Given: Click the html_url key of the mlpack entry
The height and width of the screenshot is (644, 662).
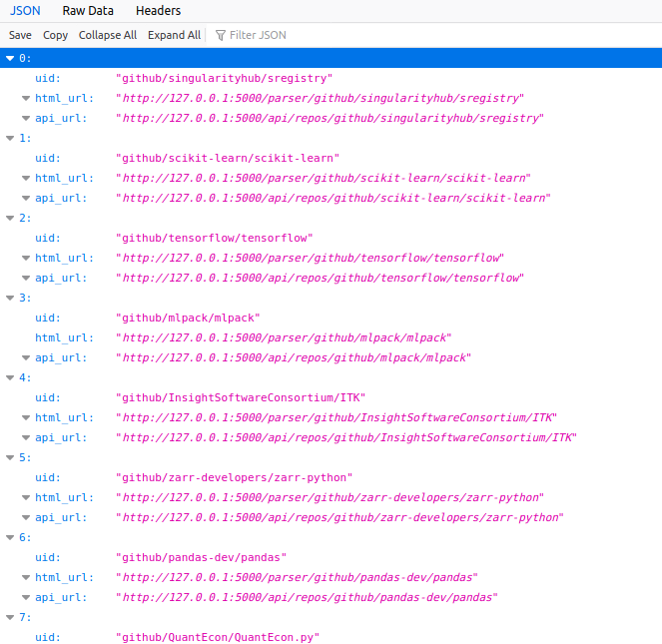Looking at the screenshot, I should coord(64,337).
